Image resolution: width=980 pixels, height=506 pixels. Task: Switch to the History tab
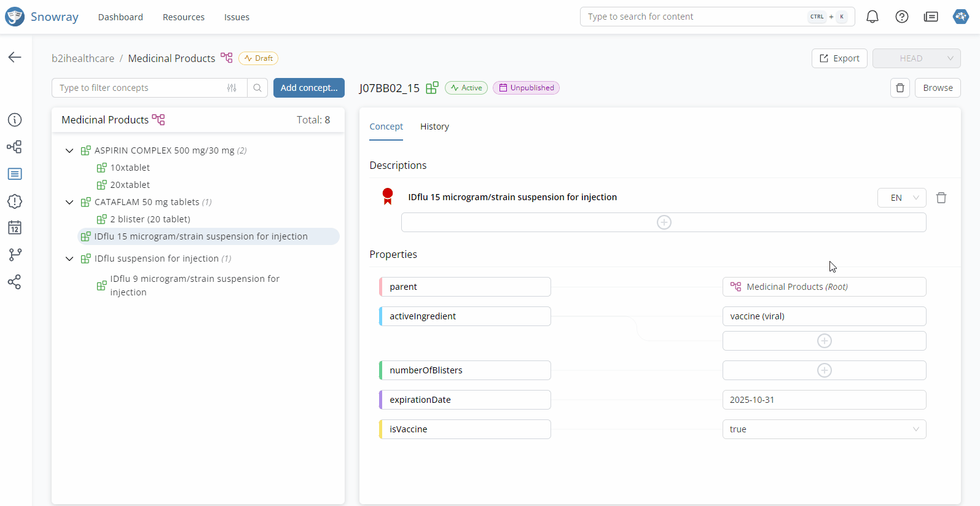[x=434, y=126]
